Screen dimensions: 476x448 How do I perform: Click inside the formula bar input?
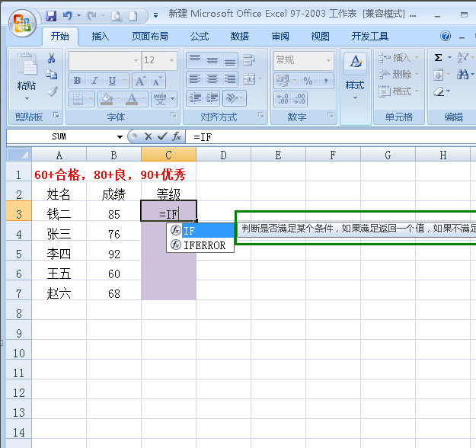[x=331, y=137]
